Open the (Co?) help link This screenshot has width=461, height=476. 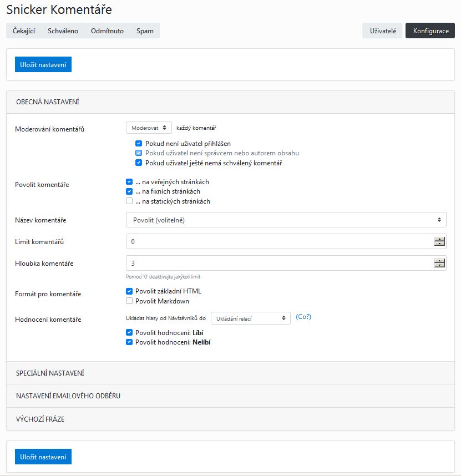303,317
